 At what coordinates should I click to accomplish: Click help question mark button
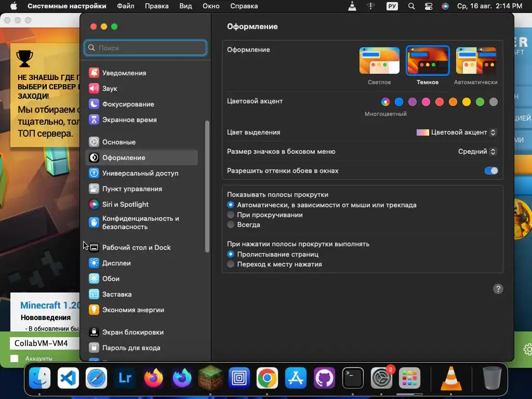point(498,289)
